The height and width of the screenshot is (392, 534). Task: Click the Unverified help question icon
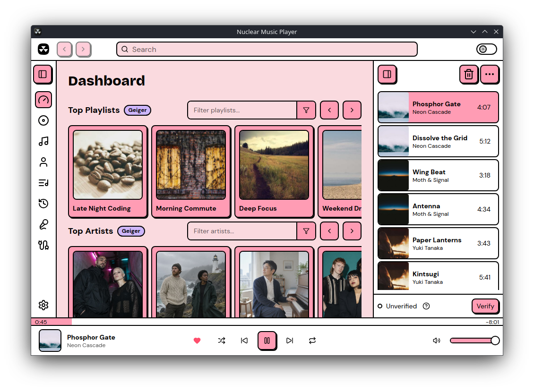coord(426,306)
